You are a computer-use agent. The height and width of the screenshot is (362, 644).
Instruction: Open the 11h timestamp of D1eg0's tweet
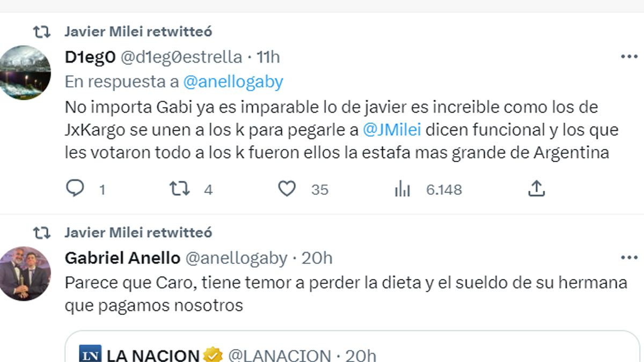click(267, 57)
